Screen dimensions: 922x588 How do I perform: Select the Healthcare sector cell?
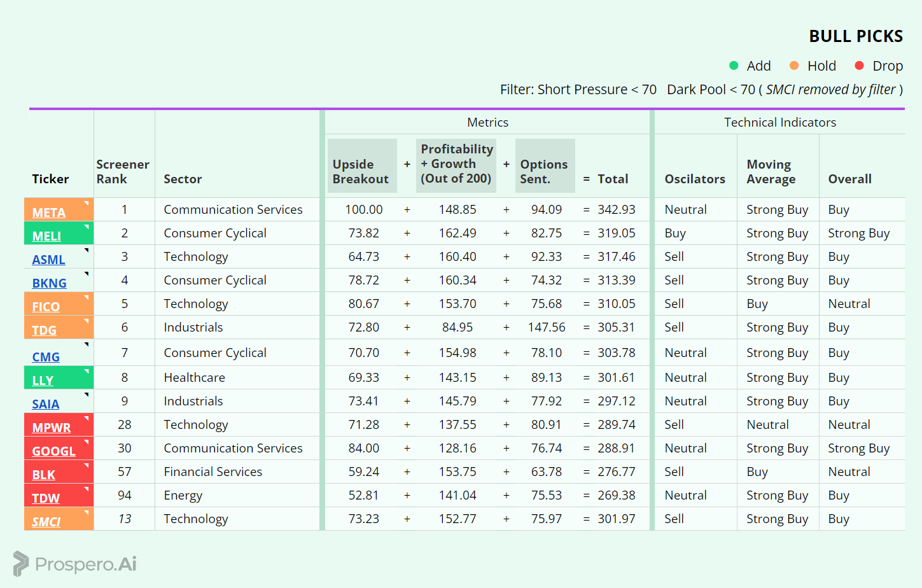[194, 377]
